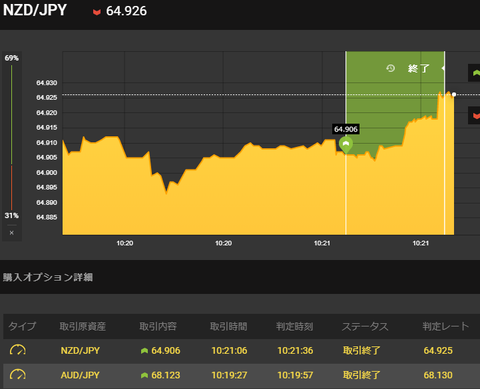Click the 判定レート column header
Screen dimensions: 480x389
446,326
